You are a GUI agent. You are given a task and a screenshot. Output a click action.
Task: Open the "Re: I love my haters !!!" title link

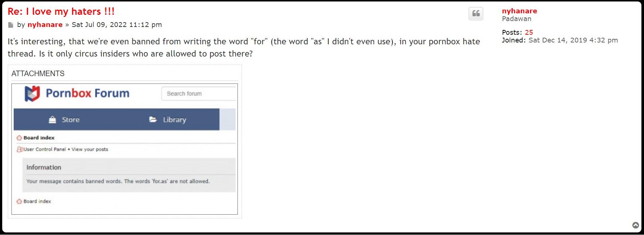click(61, 11)
